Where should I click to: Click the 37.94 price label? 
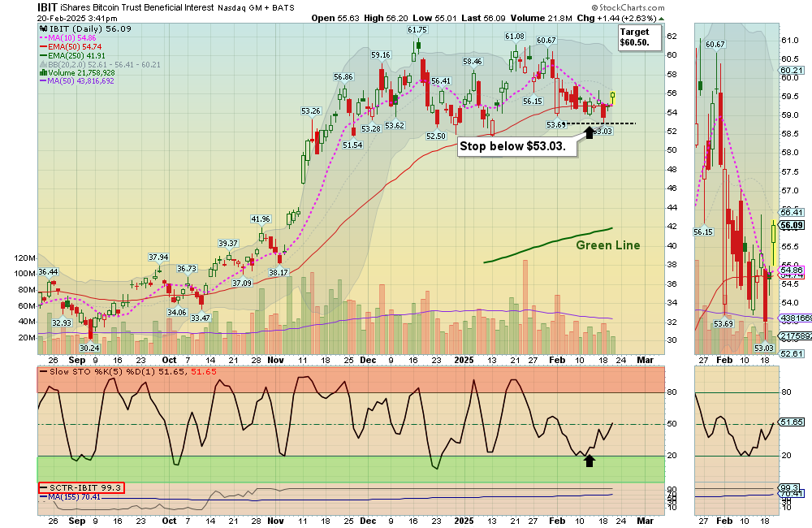pyautogui.click(x=158, y=257)
